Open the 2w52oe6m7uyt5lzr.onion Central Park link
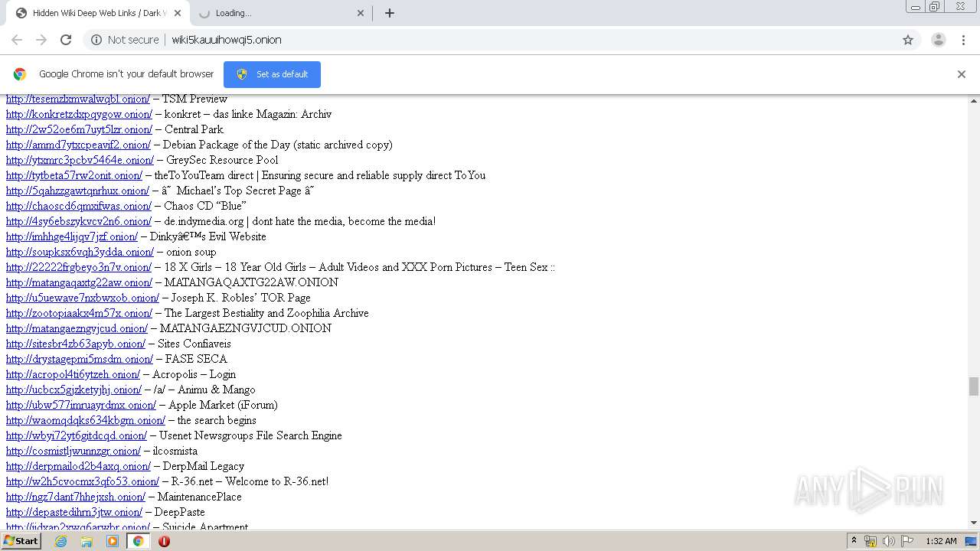 tap(79, 129)
